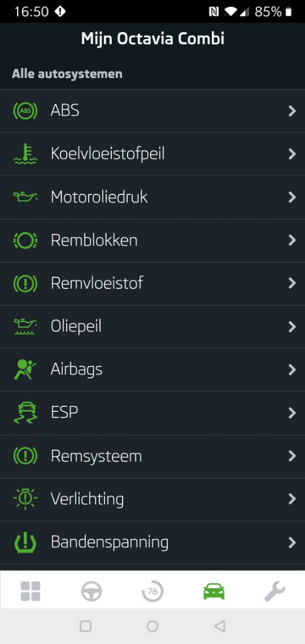Tap the Android home circle button
This screenshot has height=644, width=305.
(x=152, y=626)
